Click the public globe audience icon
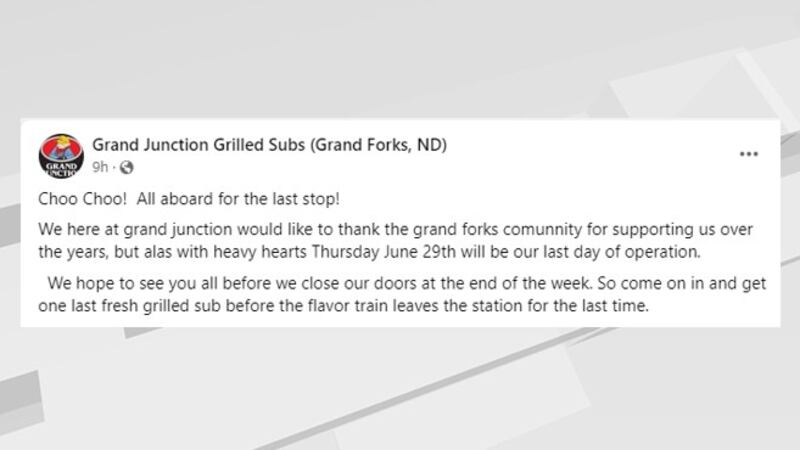 pos(127,167)
